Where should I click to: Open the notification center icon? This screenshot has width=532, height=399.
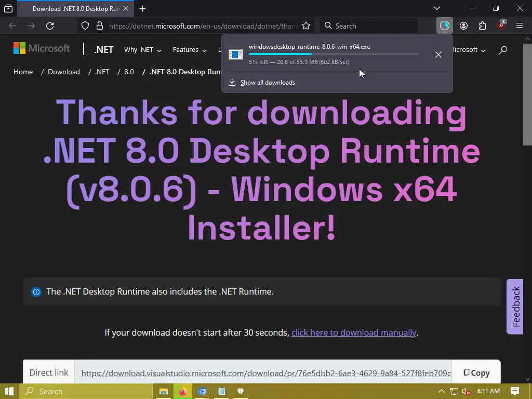[x=515, y=391]
